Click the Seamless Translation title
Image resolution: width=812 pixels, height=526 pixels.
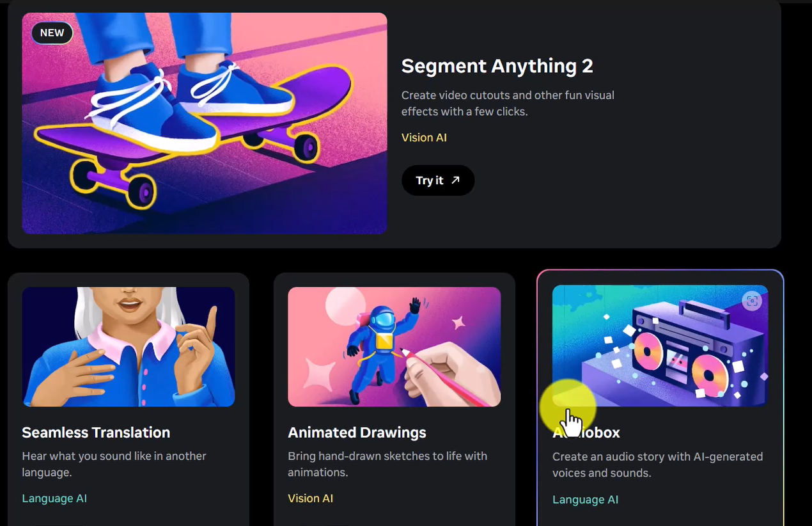[x=96, y=433]
